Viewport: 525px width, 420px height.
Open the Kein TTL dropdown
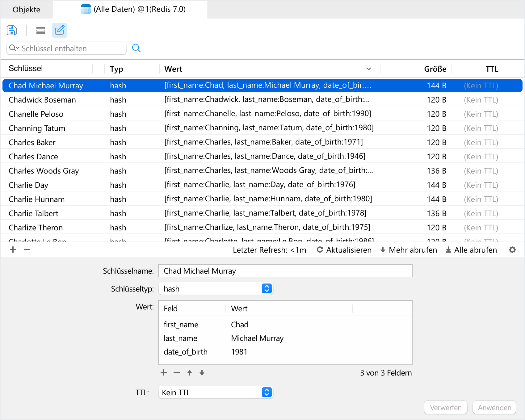216,393
